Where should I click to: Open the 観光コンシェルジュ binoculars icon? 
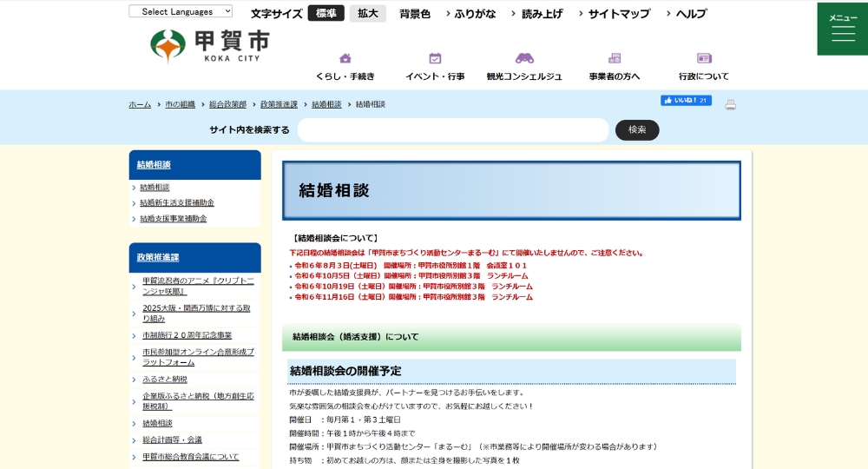pos(524,58)
